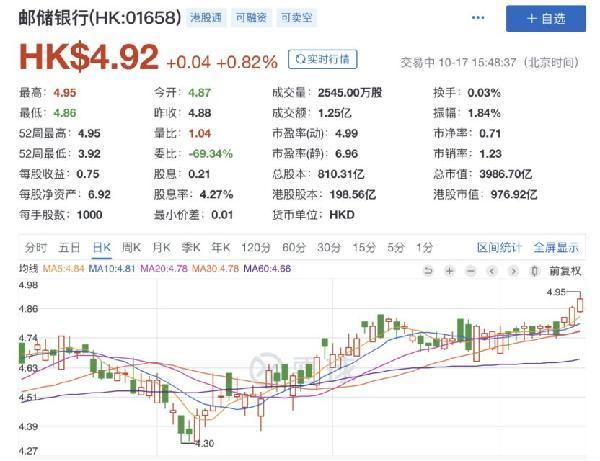Click the 今开 4.87 value

[x=199, y=93]
